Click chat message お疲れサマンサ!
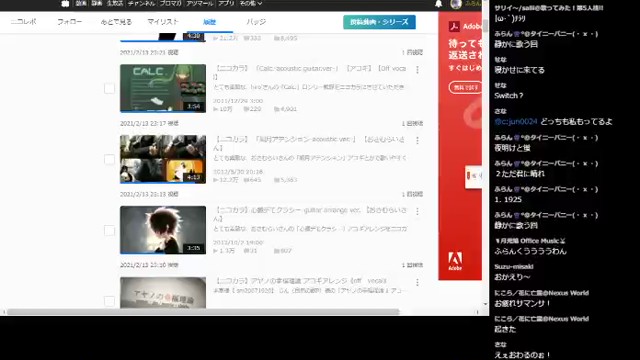 pyautogui.click(x=522, y=303)
